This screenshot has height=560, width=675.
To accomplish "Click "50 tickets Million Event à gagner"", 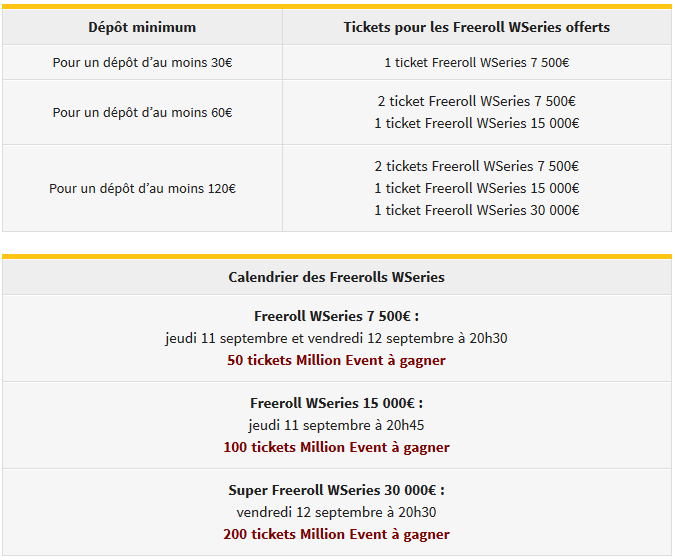I will (336, 360).
